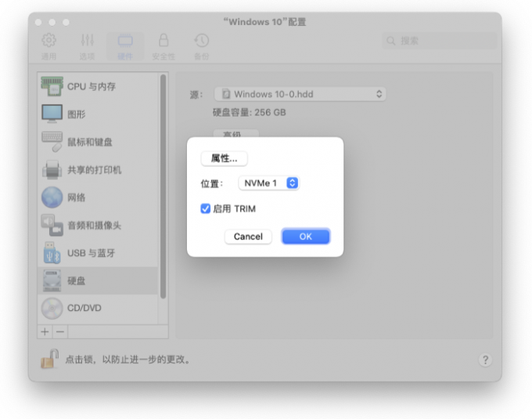Viewport: 532px width, 419px height.
Task: Click the Windows 10-0.hdd file icon
Action: [226, 94]
